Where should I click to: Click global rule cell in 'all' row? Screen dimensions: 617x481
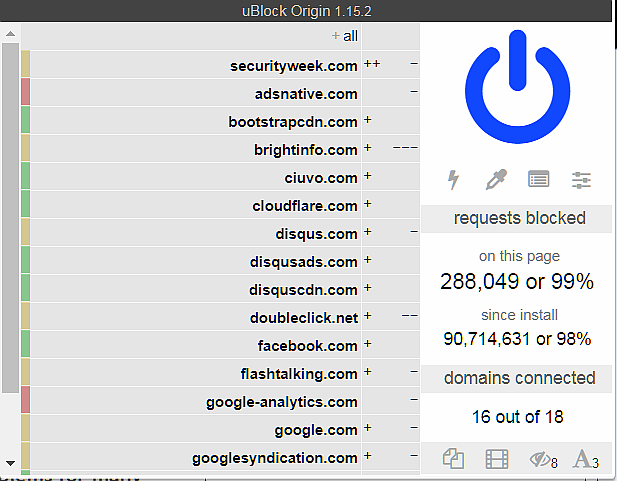click(x=391, y=36)
